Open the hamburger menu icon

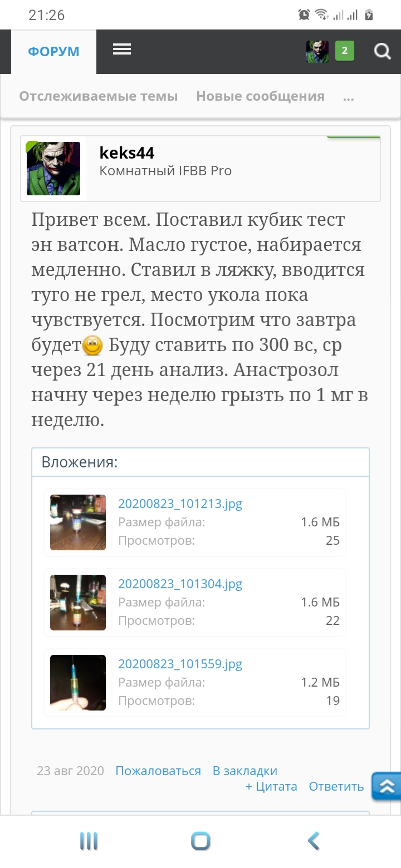pyautogui.click(x=121, y=50)
